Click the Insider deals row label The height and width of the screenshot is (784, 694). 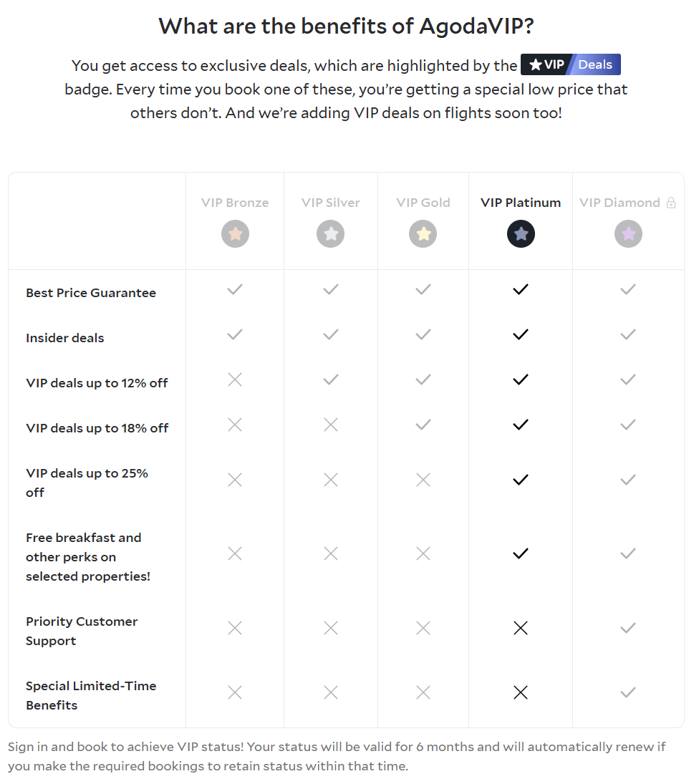pos(65,338)
